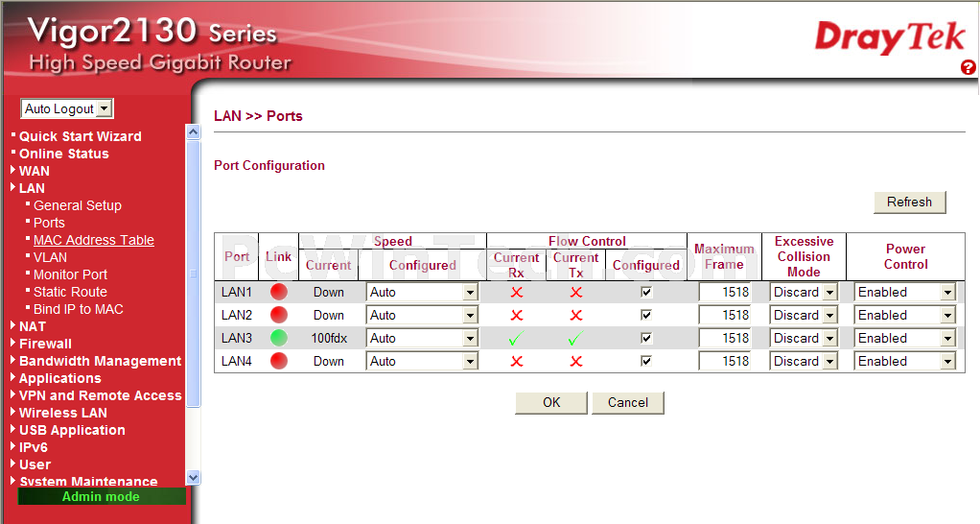The height and width of the screenshot is (524, 980).
Task: Open Static Route link
Action: tap(70, 292)
